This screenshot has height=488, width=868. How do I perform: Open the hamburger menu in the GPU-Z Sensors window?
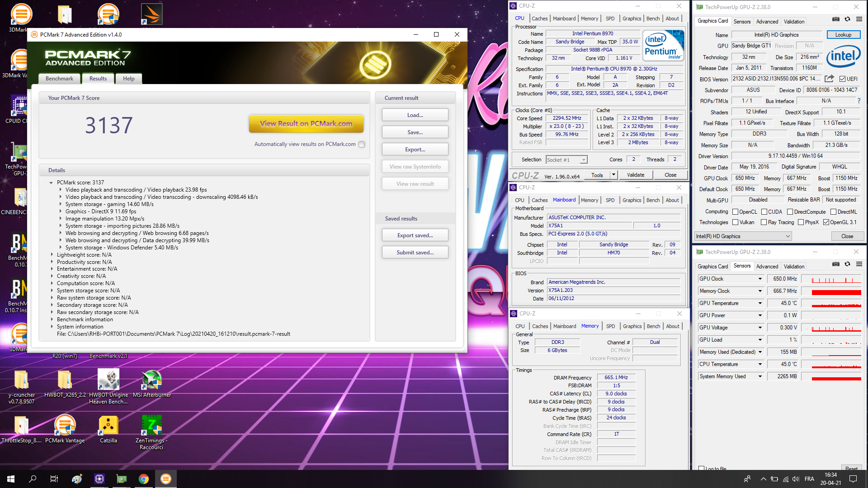[x=859, y=264]
